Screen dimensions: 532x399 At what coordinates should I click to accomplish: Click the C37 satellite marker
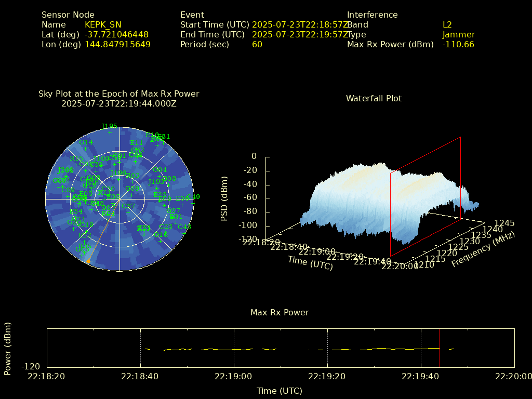(x=128, y=212)
